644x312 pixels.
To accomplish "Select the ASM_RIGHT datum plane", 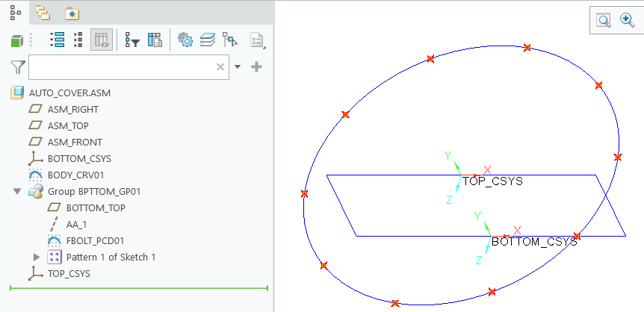I will pyautogui.click(x=73, y=110).
